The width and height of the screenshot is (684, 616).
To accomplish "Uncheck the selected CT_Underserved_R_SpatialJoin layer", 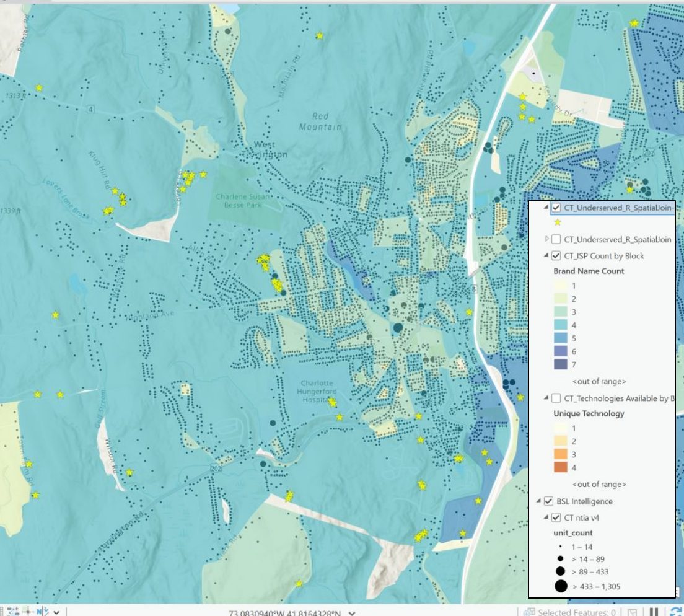I will 556,208.
